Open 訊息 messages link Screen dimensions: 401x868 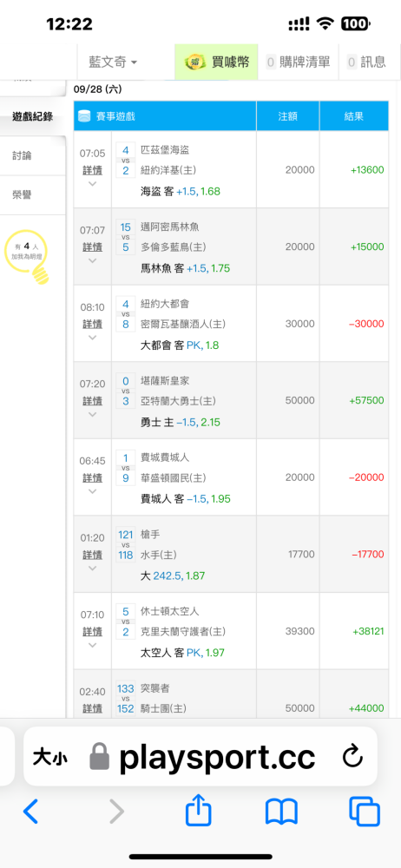366,62
